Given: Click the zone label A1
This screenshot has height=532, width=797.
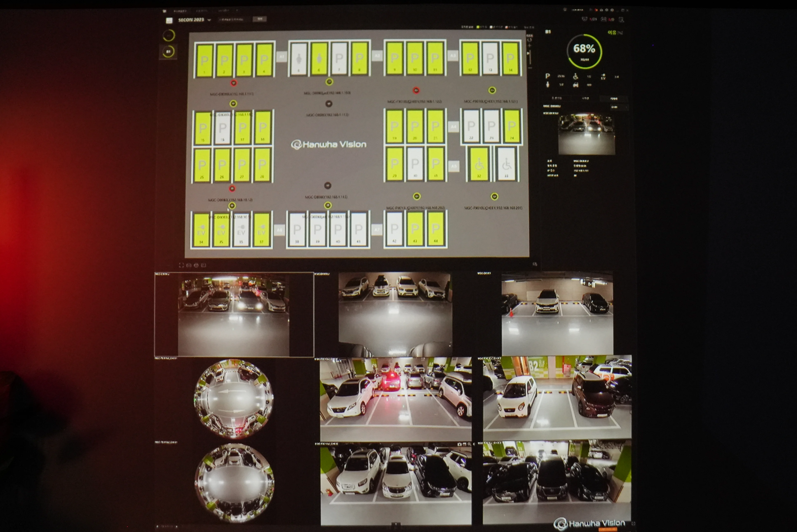Looking at the screenshot, I should (x=281, y=56).
